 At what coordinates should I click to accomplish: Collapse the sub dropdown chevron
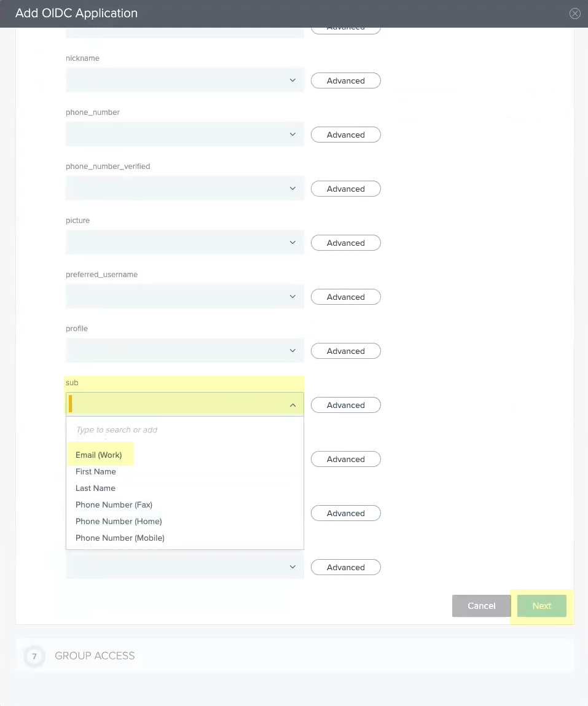(x=292, y=405)
